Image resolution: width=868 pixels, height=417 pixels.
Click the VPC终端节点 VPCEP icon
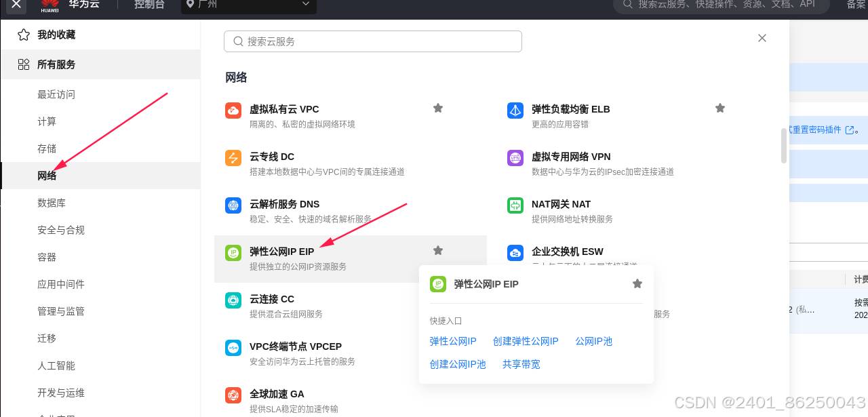(233, 347)
